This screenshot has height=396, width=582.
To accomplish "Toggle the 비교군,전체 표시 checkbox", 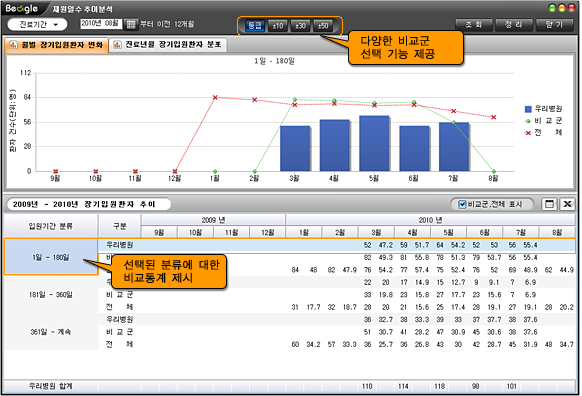I will pos(462,204).
